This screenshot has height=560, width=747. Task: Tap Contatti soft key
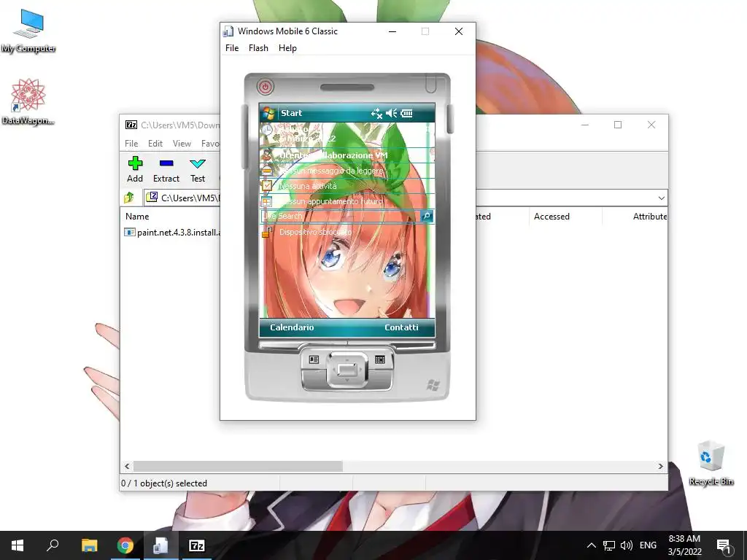tap(401, 327)
